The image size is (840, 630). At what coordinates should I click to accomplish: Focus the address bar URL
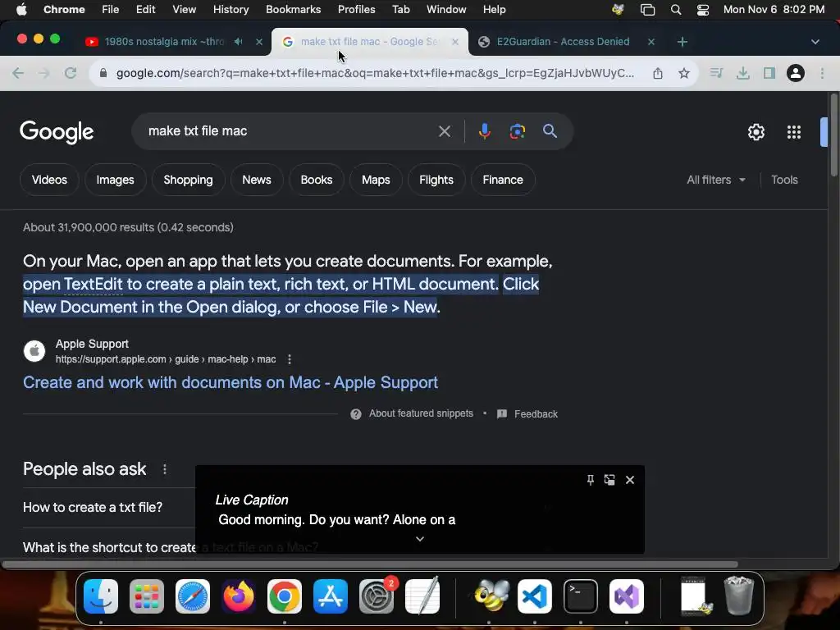375,73
